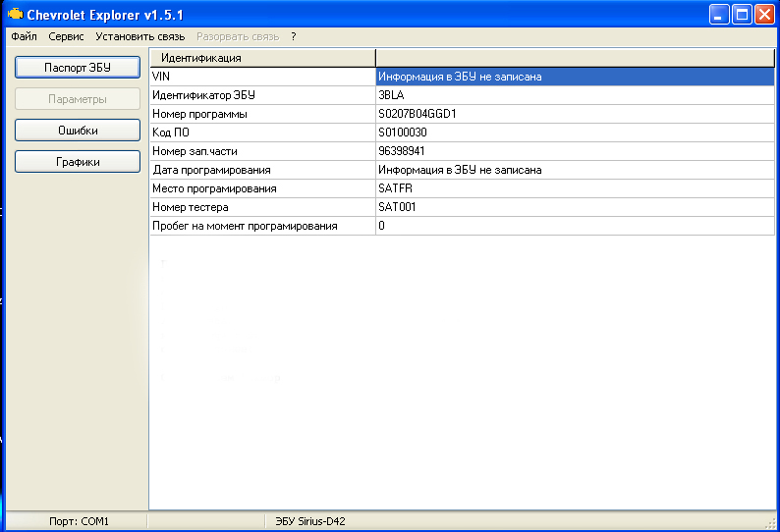Select the Дата програмирования label cell

pyautogui.click(x=262, y=170)
